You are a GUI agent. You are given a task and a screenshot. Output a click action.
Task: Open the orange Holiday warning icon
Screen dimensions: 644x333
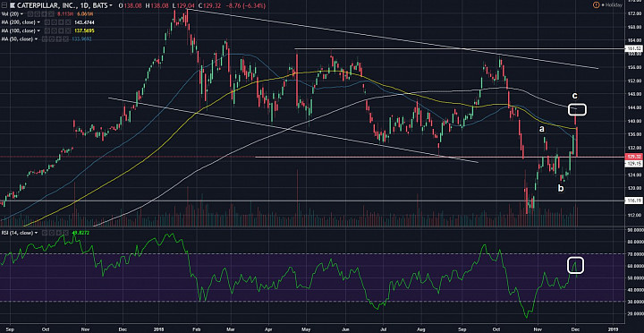[x=596, y=5]
